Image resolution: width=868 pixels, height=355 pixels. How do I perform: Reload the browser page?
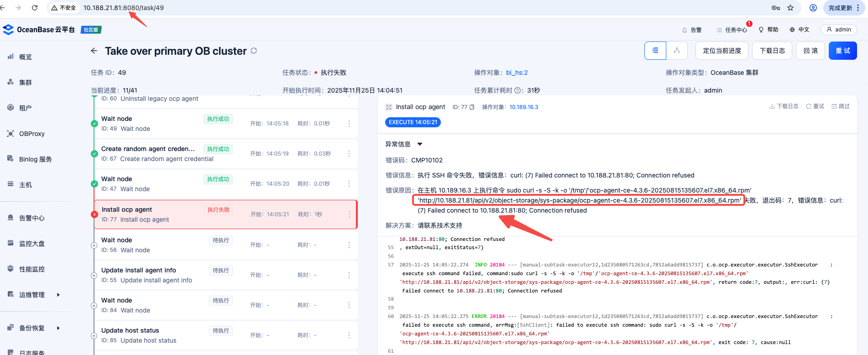(35, 8)
